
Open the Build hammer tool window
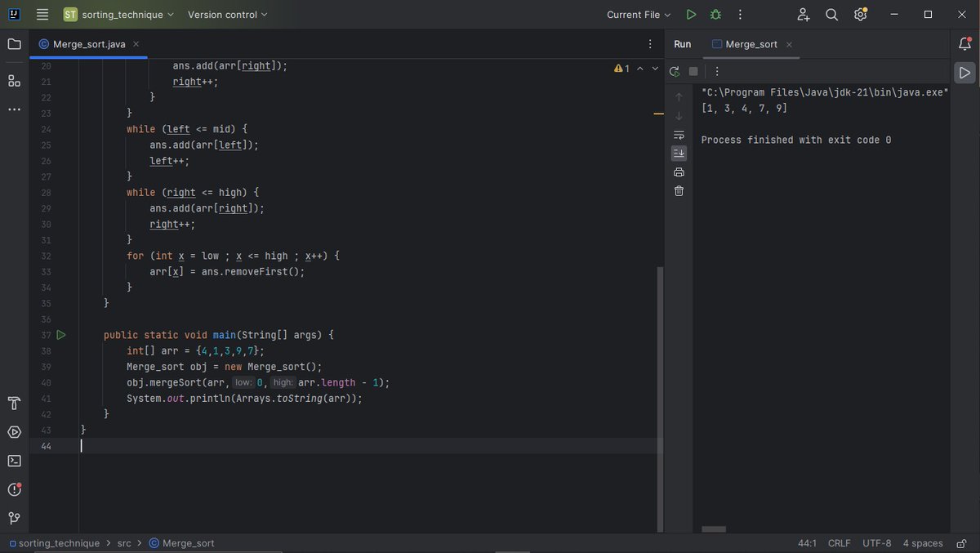tap(14, 404)
